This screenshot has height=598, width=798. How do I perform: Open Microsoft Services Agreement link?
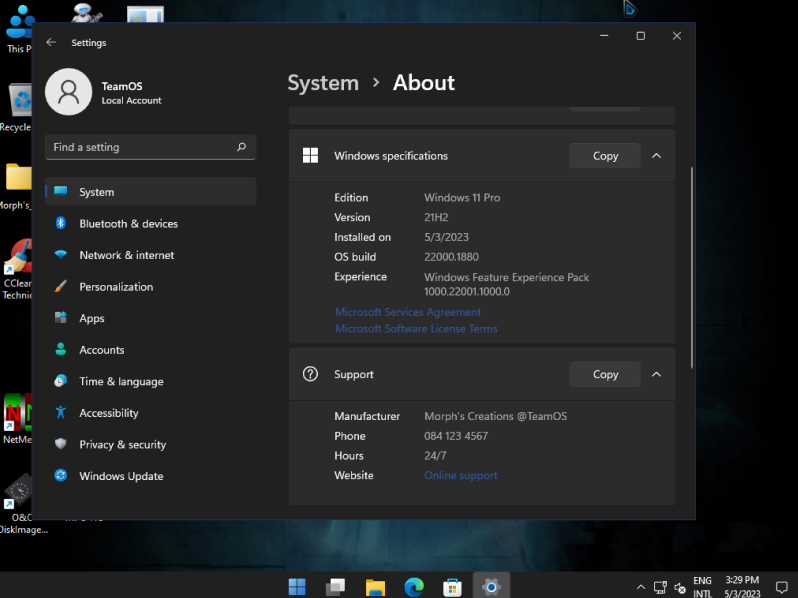pyautogui.click(x=408, y=312)
